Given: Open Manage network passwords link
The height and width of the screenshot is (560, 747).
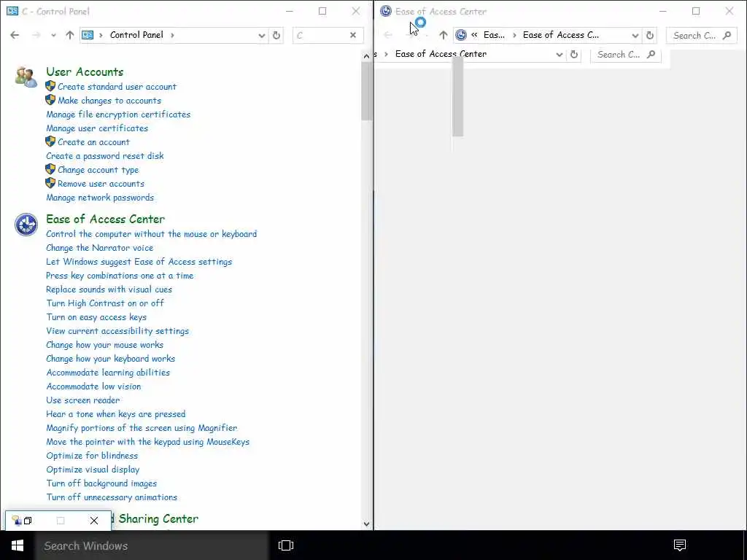Looking at the screenshot, I should click(100, 197).
